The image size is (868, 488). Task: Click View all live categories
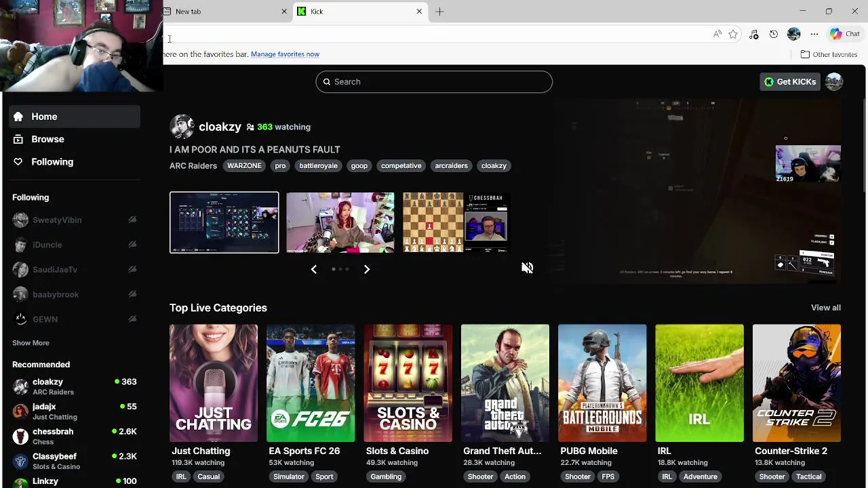tap(826, 308)
